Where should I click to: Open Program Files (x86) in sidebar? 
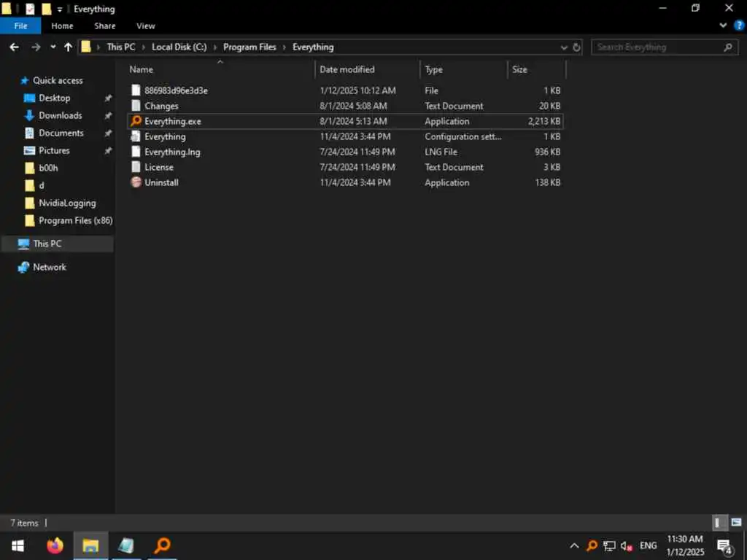(x=75, y=221)
